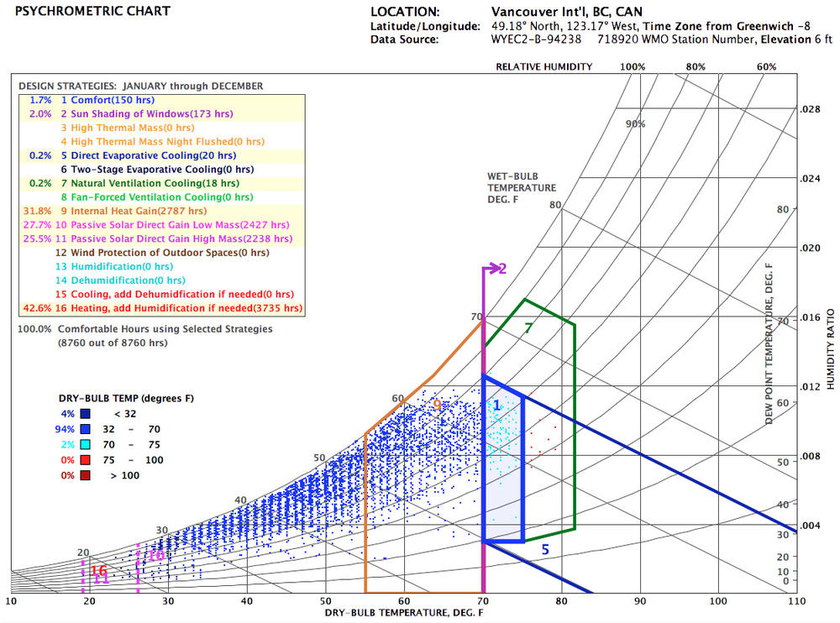Click cyan swatch for 70–75°F range

pos(87,444)
